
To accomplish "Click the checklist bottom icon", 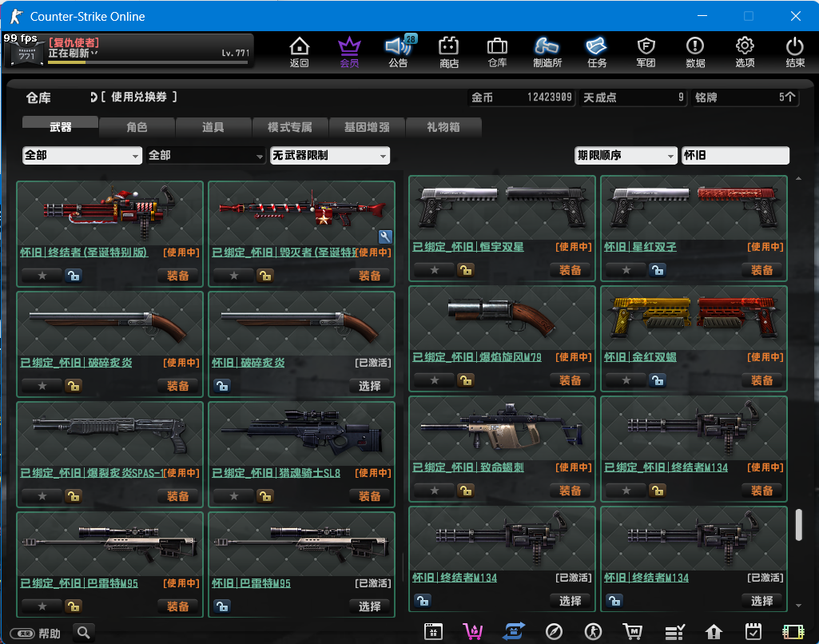I will (x=674, y=632).
